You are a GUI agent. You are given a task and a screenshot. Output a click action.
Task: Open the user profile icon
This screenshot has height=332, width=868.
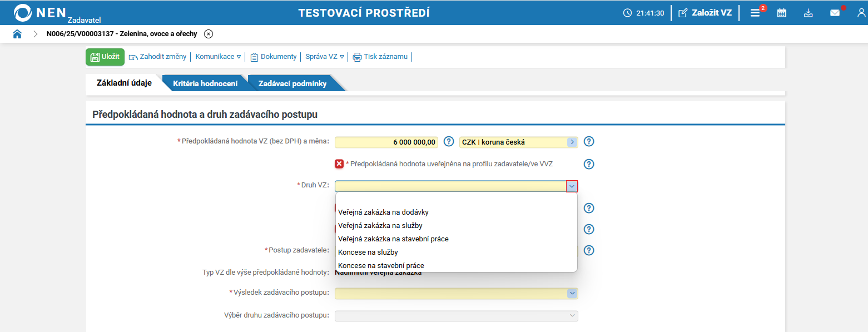(x=861, y=12)
